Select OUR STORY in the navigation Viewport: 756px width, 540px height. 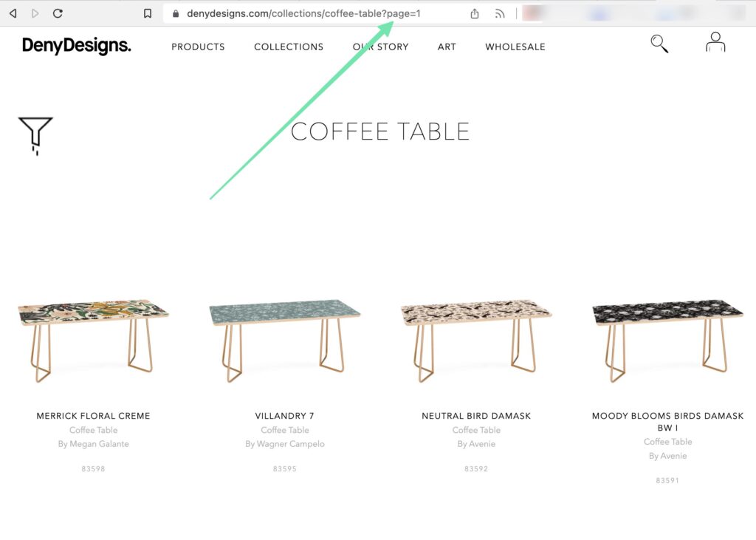[x=380, y=47]
